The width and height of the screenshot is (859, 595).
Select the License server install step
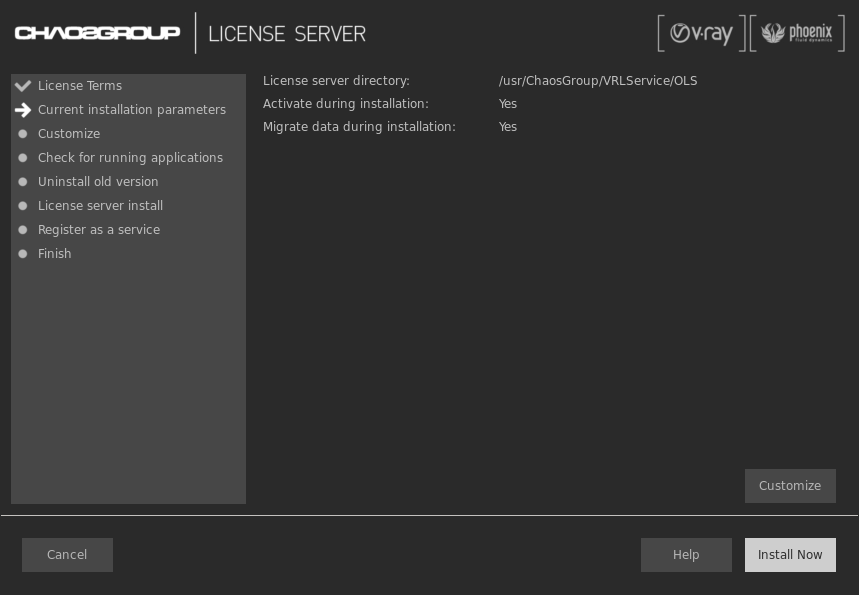(x=100, y=206)
